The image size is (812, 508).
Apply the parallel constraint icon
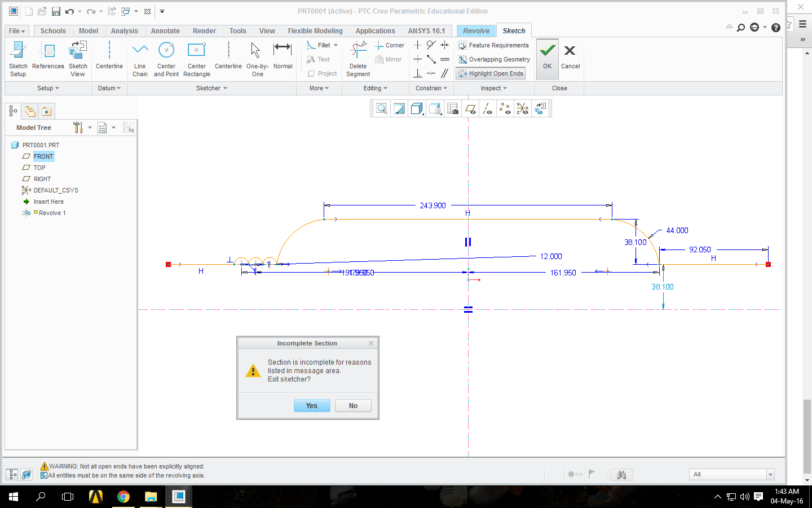[444, 73]
